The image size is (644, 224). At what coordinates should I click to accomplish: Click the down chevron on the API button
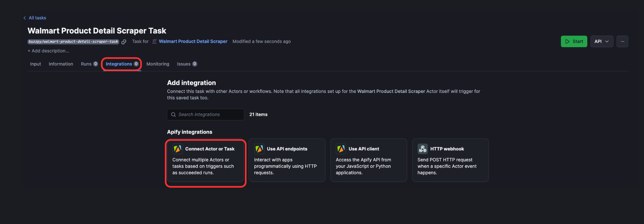607,42
